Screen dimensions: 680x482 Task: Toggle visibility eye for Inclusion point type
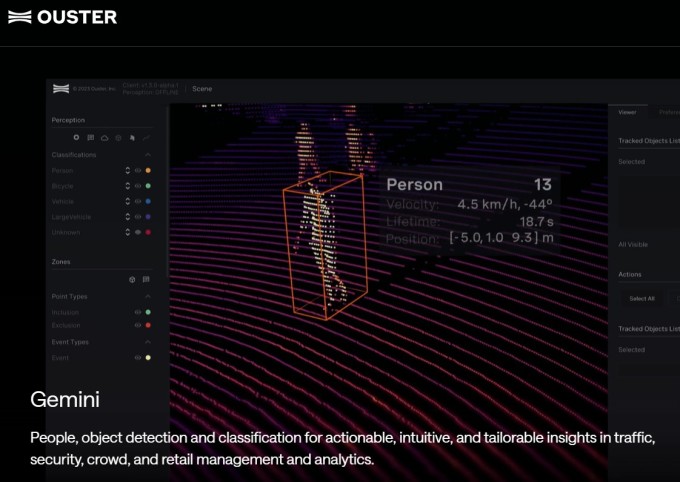point(138,312)
